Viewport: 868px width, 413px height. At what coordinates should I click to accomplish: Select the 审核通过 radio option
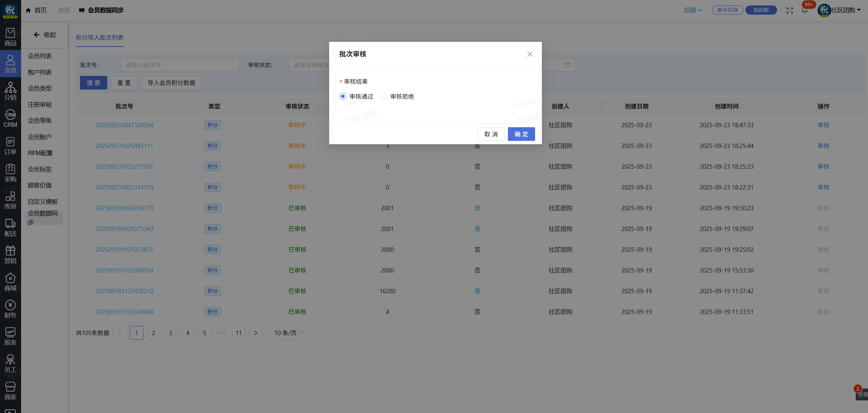(x=343, y=96)
